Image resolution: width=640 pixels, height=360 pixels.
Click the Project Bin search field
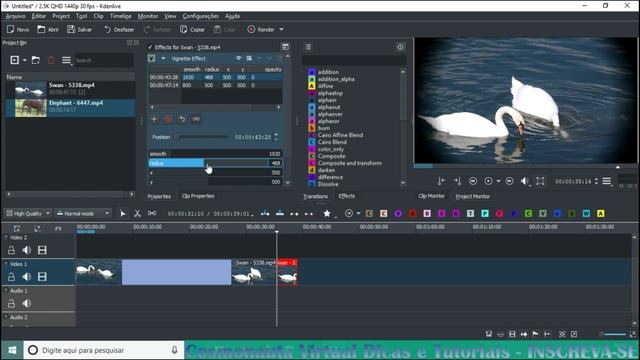tap(103, 60)
